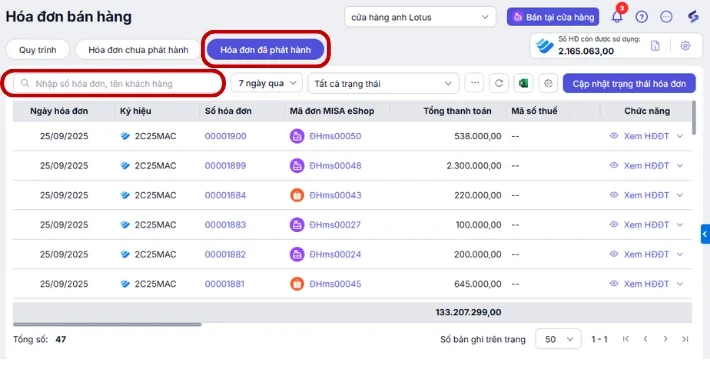710x368 pixels.
Task: Expand the blue side panel arrow
Action: coord(705,234)
